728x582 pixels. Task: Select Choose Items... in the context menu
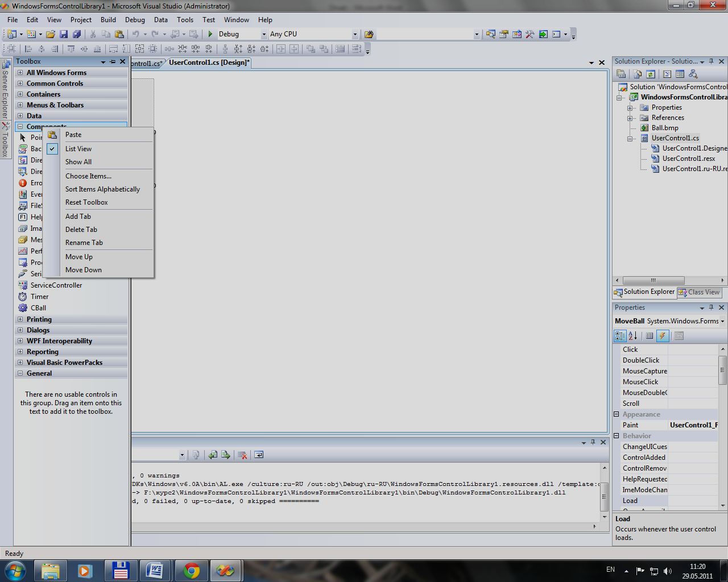coord(88,176)
